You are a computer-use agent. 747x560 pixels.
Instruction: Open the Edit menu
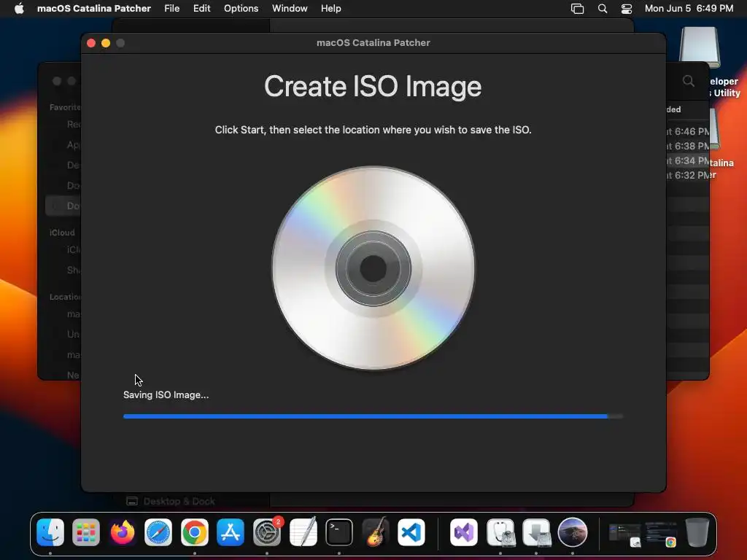coord(201,9)
